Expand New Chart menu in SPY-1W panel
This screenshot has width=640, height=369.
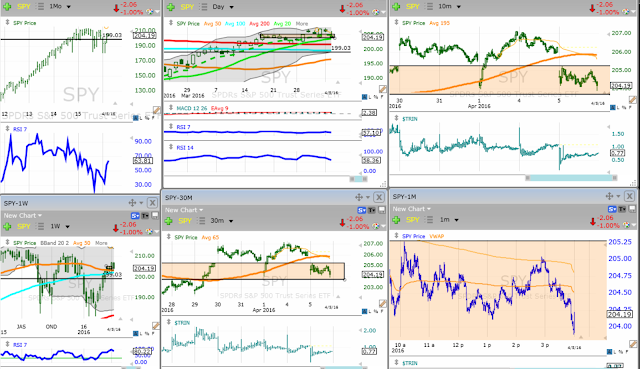23,216
